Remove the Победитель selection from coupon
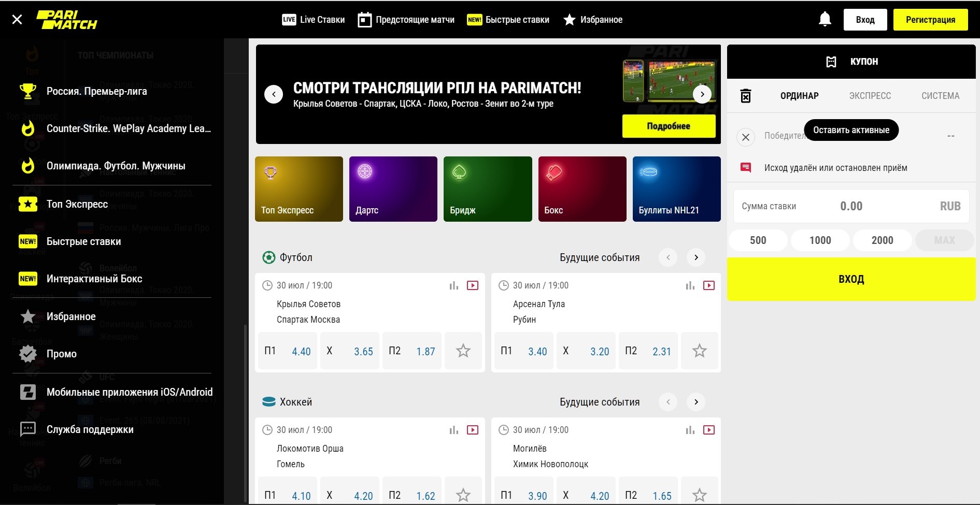 tap(746, 137)
